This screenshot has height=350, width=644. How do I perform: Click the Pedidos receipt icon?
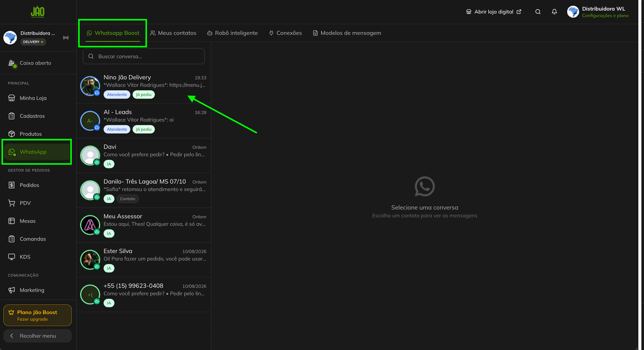pos(12,185)
